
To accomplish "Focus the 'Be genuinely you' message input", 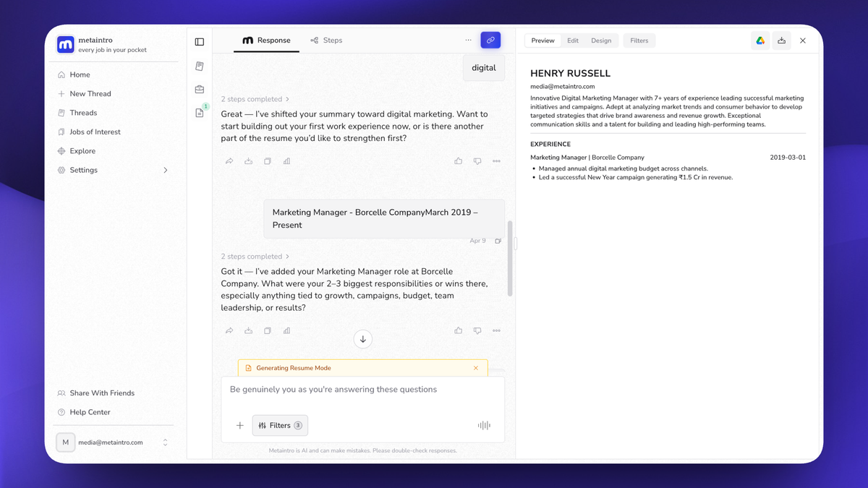I will click(363, 390).
